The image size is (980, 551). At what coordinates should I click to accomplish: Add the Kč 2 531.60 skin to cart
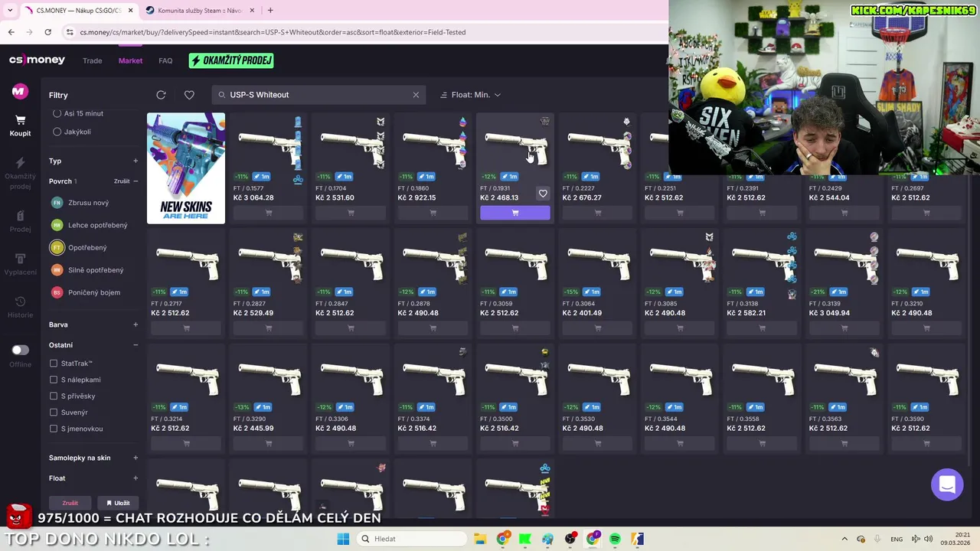point(351,213)
